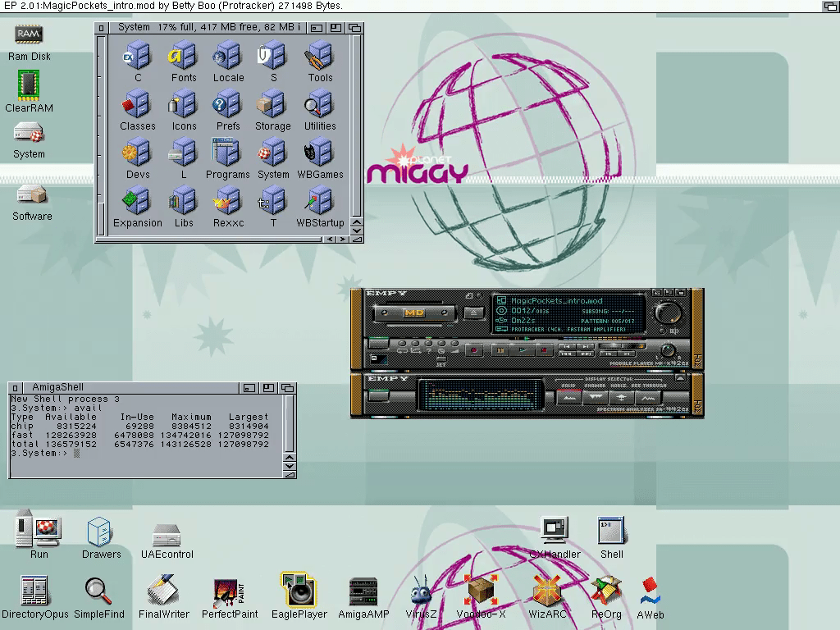Image resolution: width=840 pixels, height=630 pixels.
Task: Click AmigaShell up scroll arrow
Action: 290,458
